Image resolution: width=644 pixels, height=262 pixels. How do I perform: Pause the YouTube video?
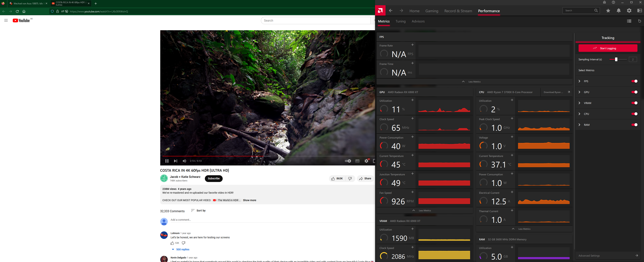pos(167,161)
